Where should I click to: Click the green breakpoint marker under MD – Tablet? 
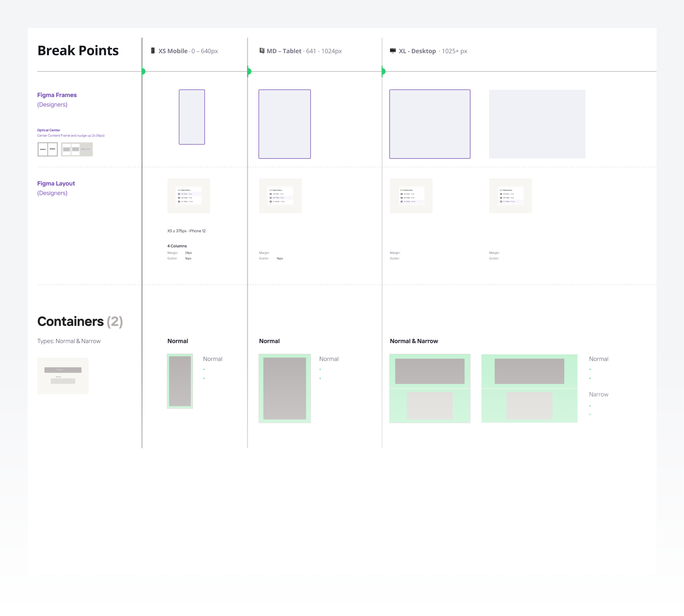click(249, 71)
